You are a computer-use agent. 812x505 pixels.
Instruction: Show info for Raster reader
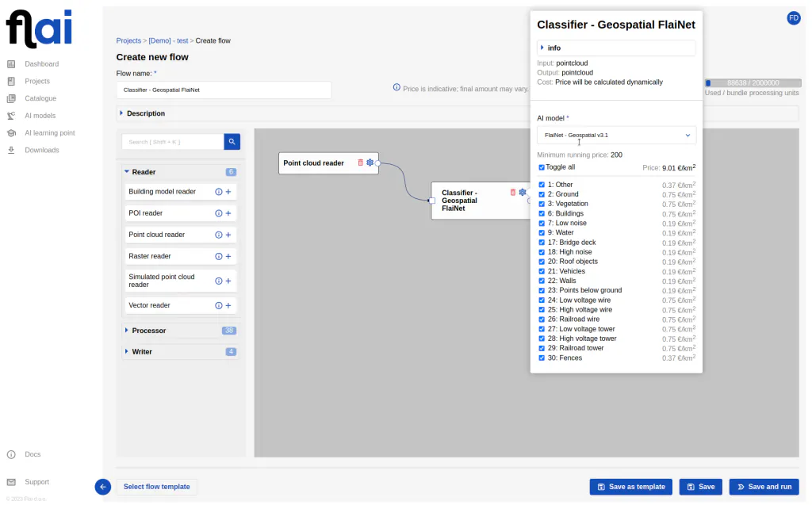pyautogui.click(x=219, y=256)
